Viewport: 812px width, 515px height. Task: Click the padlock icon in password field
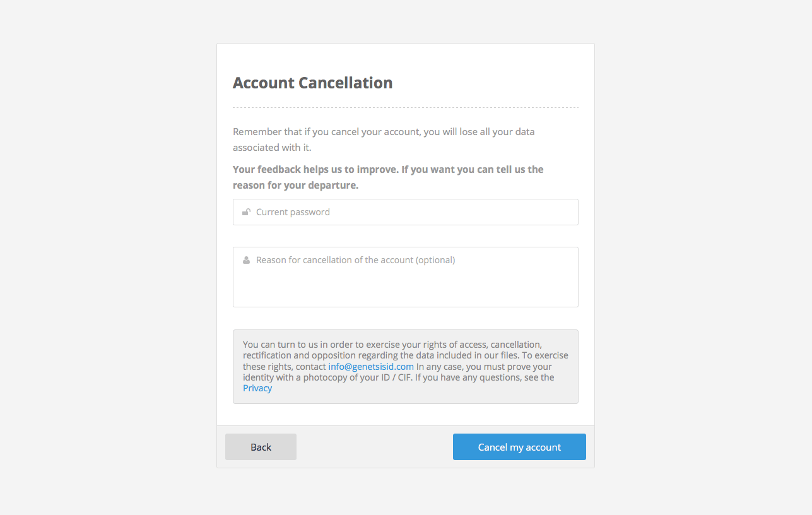pyautogui.click(x=247, y=212)
